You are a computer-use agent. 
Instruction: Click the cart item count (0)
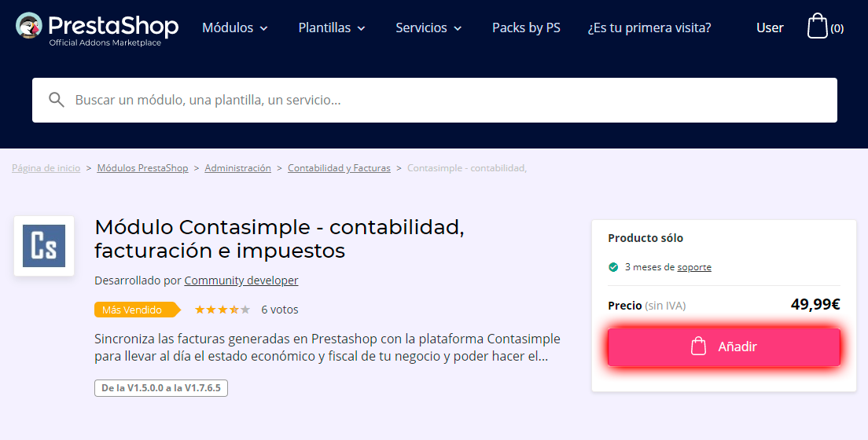tap(837, 29)
